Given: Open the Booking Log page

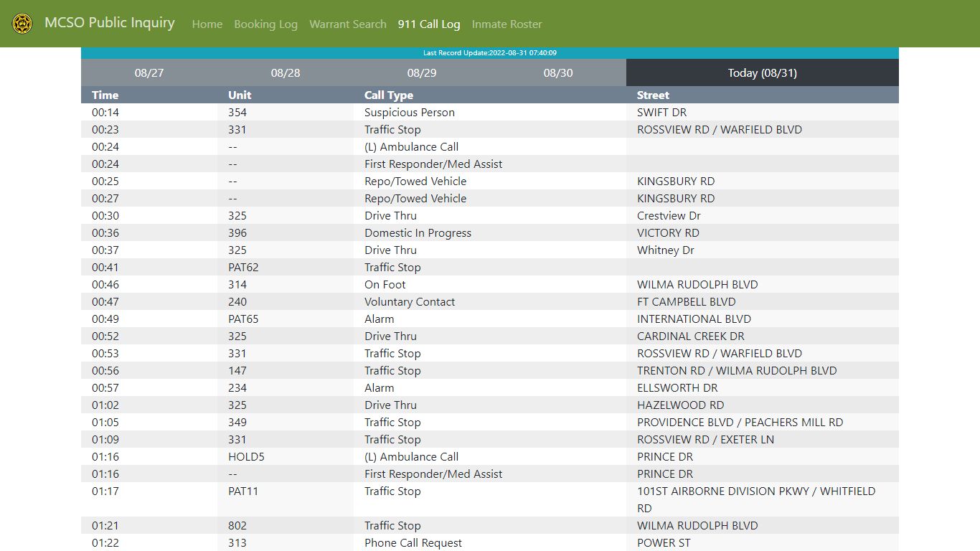Looking at the screenshot, I should point(265,24).
